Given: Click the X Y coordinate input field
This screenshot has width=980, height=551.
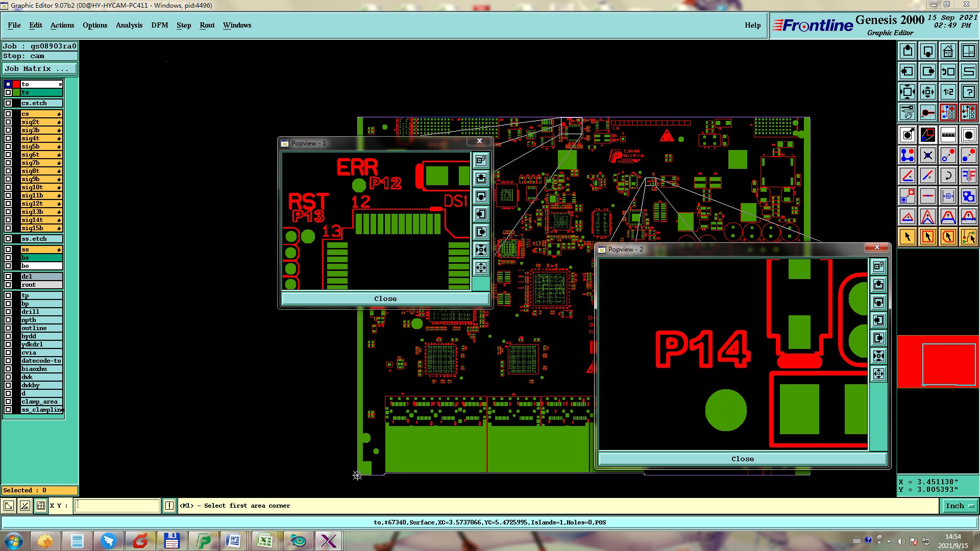Looking at the screenshot, I should pyautogui.click(x=117, y=506).
